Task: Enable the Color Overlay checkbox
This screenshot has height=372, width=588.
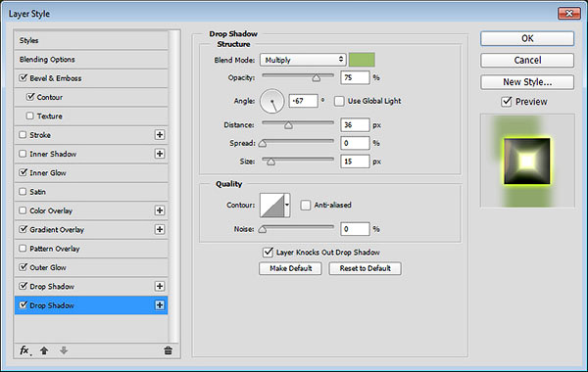Action: click(x=23, y=210)
